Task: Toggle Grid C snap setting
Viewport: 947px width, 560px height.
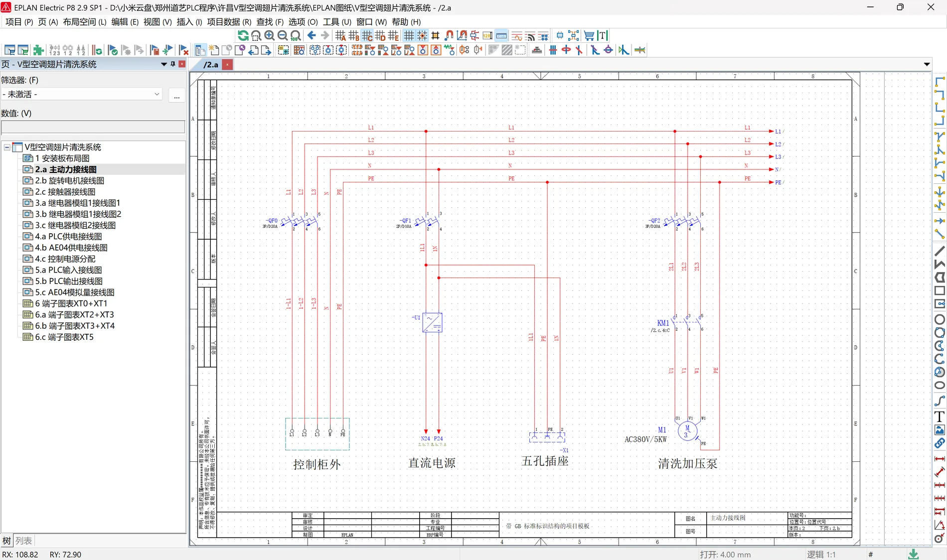Action: 367,35
